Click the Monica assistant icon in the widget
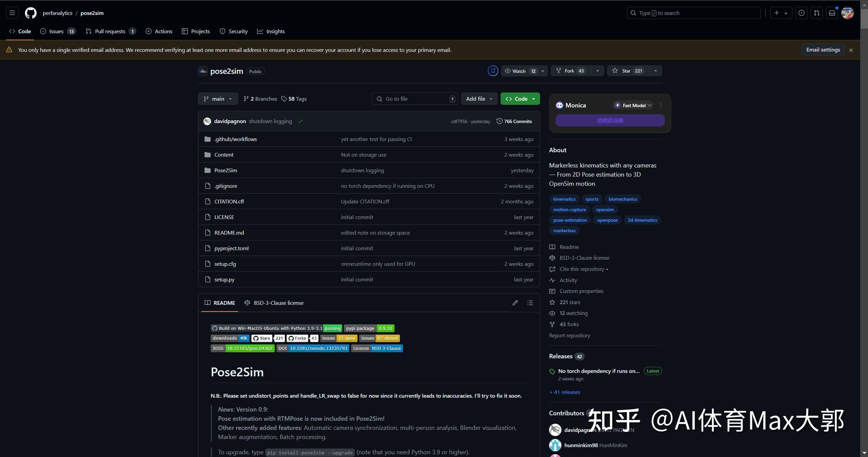868x457 pixels. 559,105
